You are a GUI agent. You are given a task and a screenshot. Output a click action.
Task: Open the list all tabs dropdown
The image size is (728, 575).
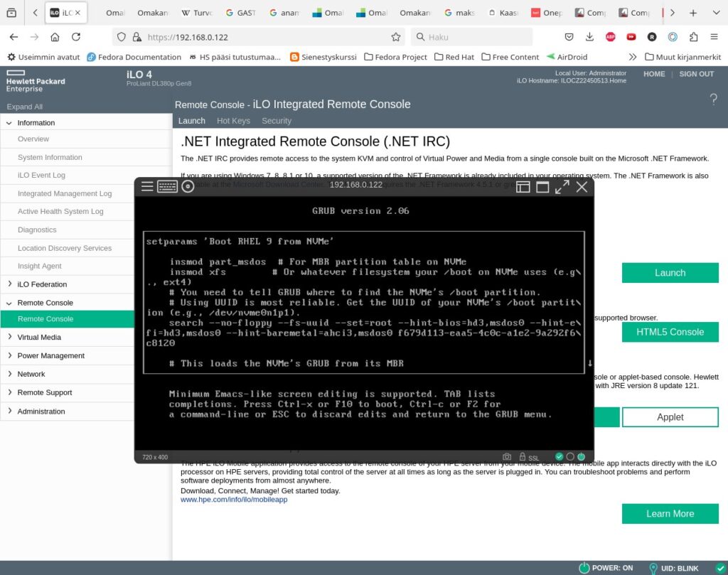pyautogui.click(x=717, y=13)
